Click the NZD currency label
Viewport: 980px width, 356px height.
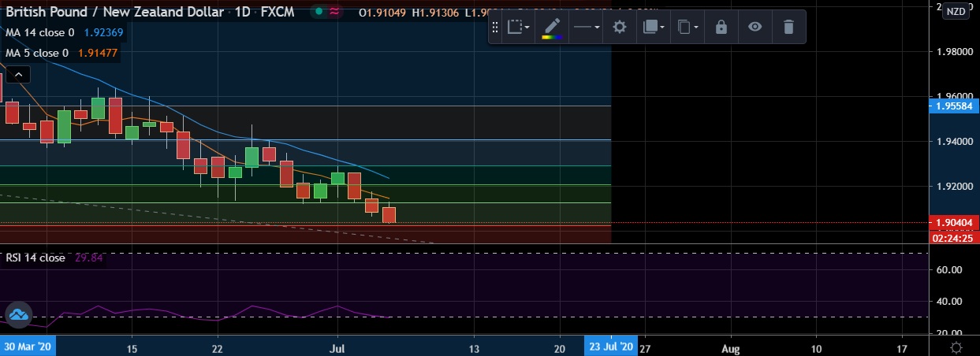point(955,10)
